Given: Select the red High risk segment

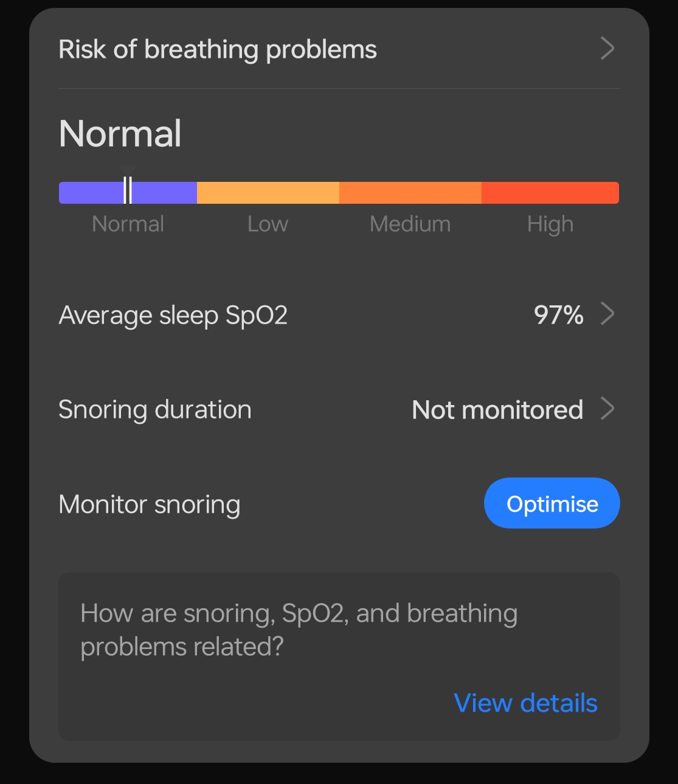Looking at the screenshot, I should 550,193.
